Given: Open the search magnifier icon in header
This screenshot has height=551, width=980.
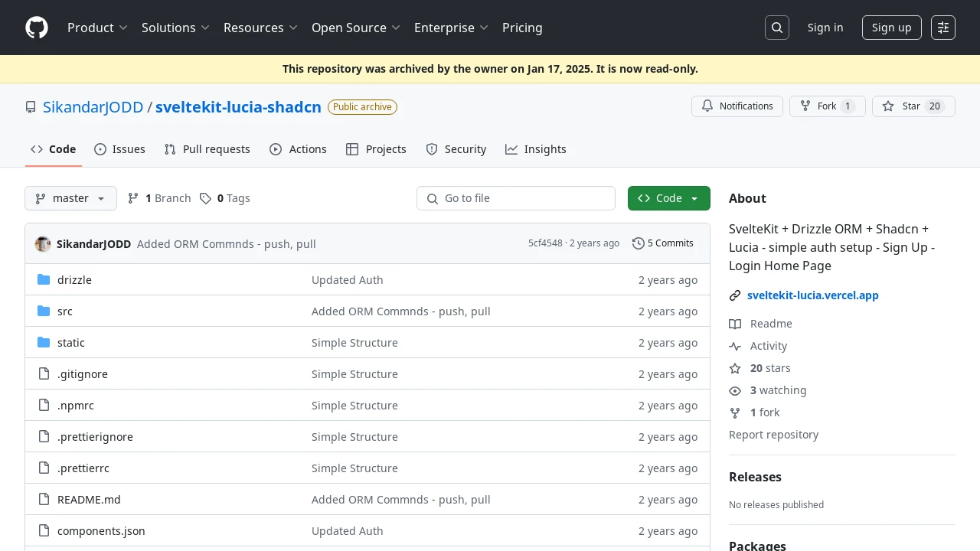Looking at the screenshot, I should [777, 28].
